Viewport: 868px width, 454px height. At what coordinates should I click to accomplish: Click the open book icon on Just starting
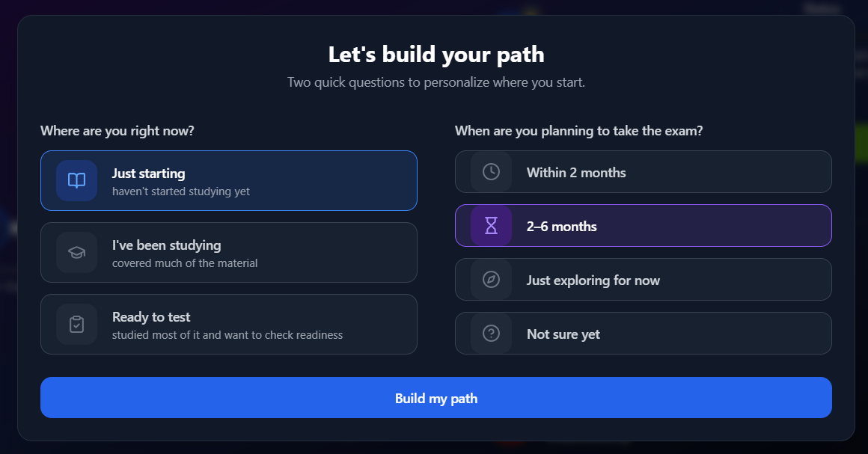(x=76, y=180)
